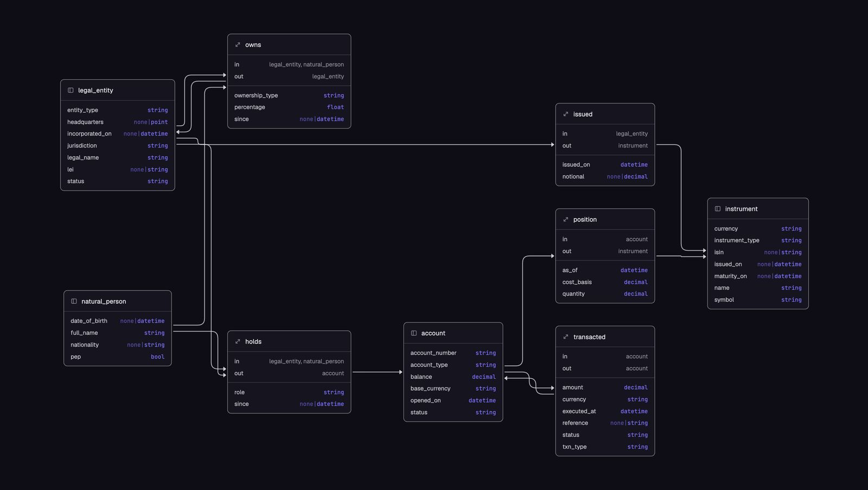
Task: Click the date_of_birth field in natural_person
Action: click(118, 321)
